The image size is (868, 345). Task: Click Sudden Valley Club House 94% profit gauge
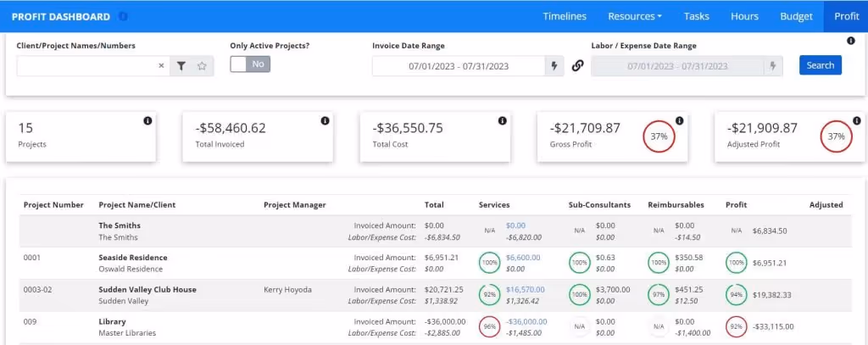click(x=737, y=295)
